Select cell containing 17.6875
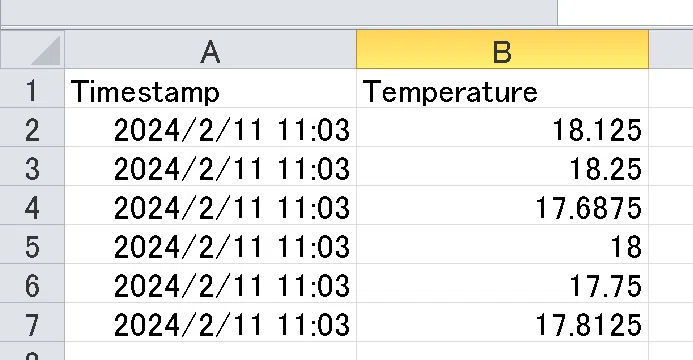Image resolution: width=693 pixels, height=360 pixels. [503, 205]
